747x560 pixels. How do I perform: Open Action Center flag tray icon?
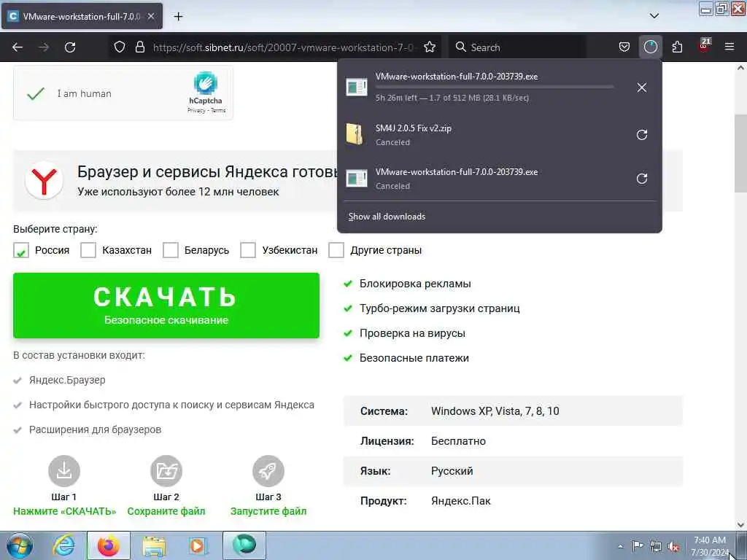(x=638, y=545)
